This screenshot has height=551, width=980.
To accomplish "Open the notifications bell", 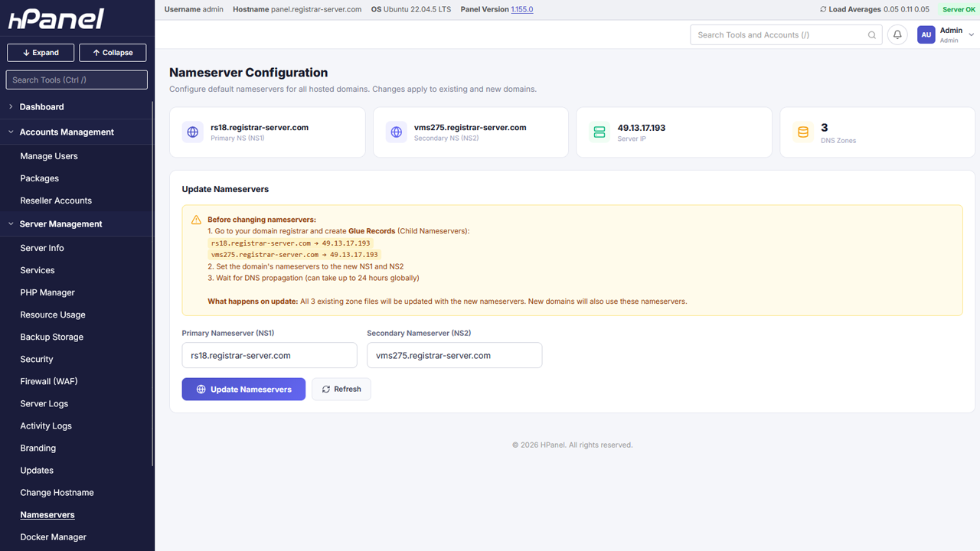I will [x=897, y=34].
